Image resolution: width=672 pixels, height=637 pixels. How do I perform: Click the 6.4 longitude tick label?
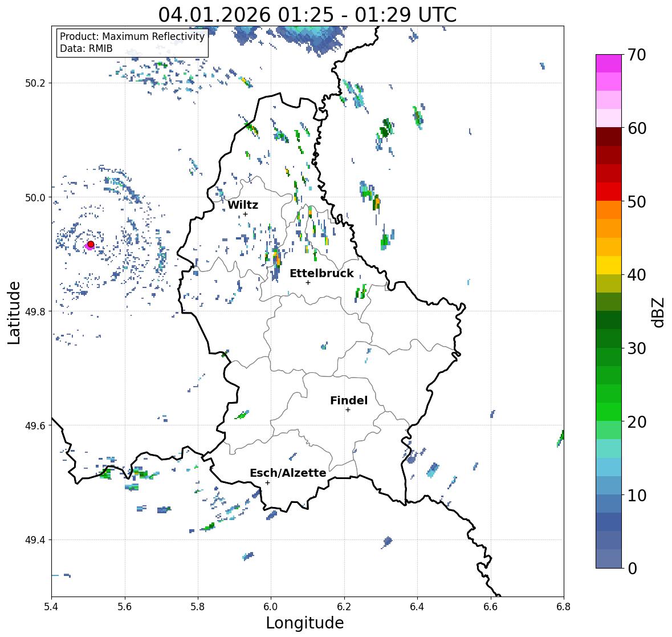coord(417,606)
